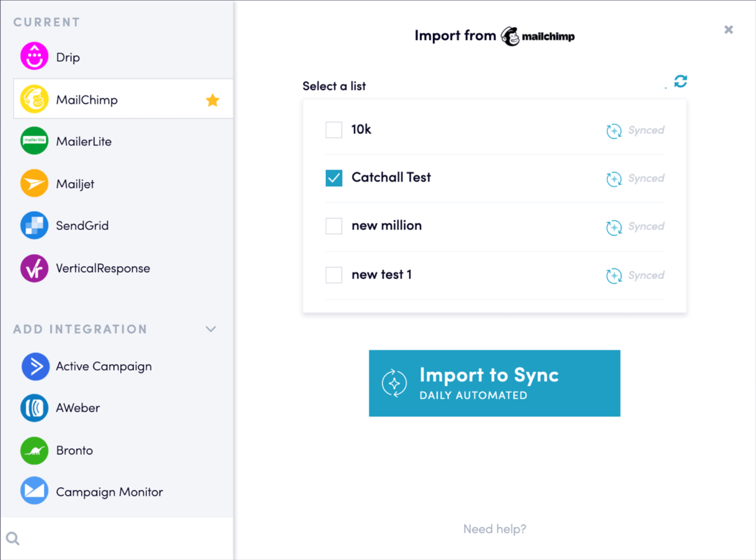Check the 10k list checkbox
This screenshot has width=756, height=560.
point(334,130)
